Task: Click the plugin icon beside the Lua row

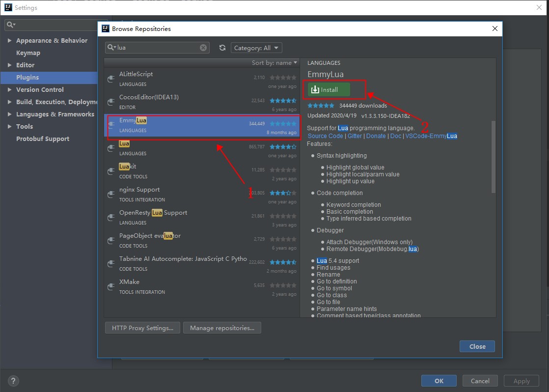Action: pyautogui.click(x=111, y=148)
